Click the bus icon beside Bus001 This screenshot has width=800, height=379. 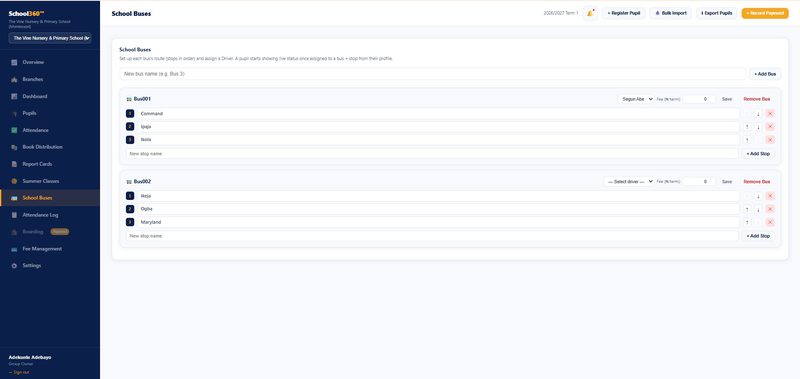(x=129, y=99)
